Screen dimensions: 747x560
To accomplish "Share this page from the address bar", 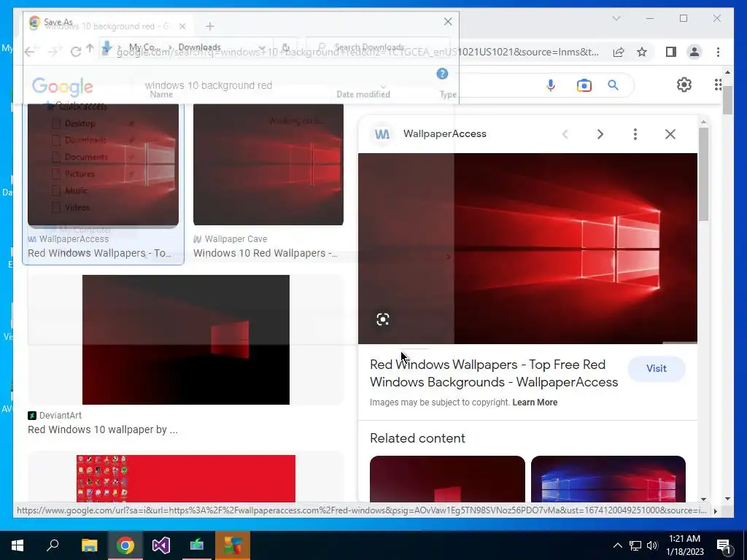I will pyautogui.click(x=619, y=52).
